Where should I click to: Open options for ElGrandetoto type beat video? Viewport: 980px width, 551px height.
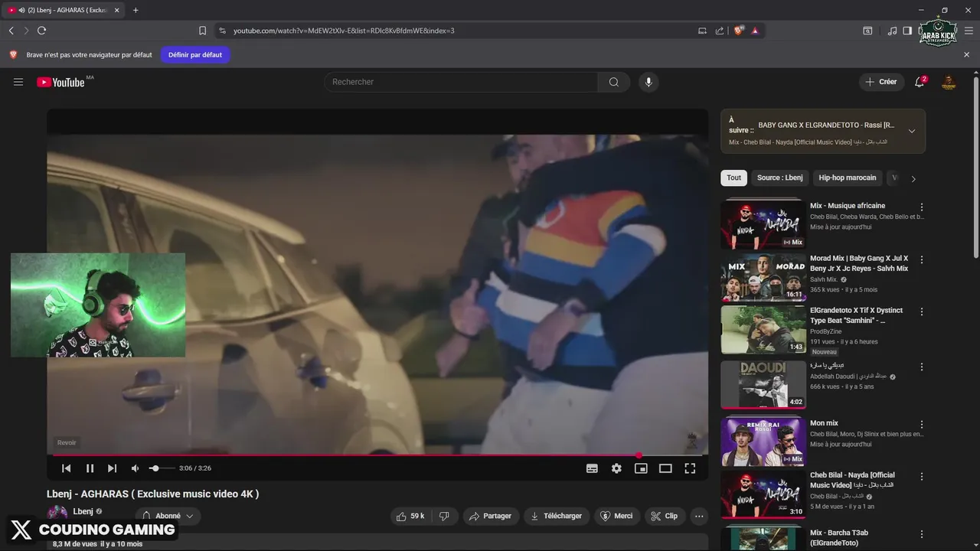[922, 311]
